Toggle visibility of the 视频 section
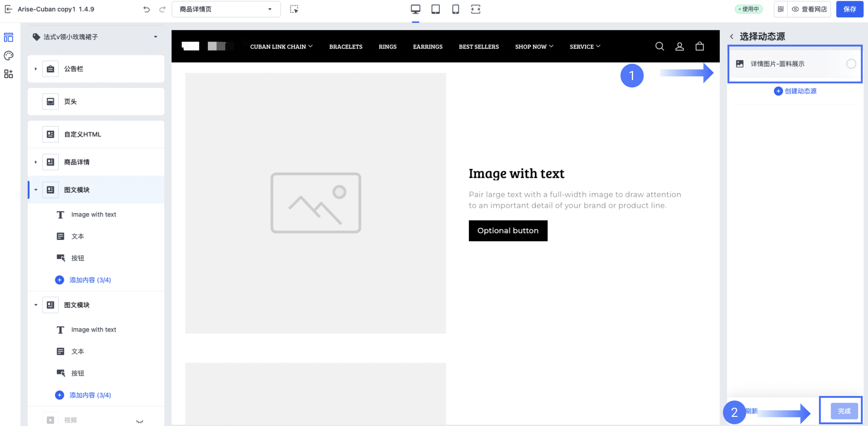Screen dimensions: 868x426 tap(140, 421)
